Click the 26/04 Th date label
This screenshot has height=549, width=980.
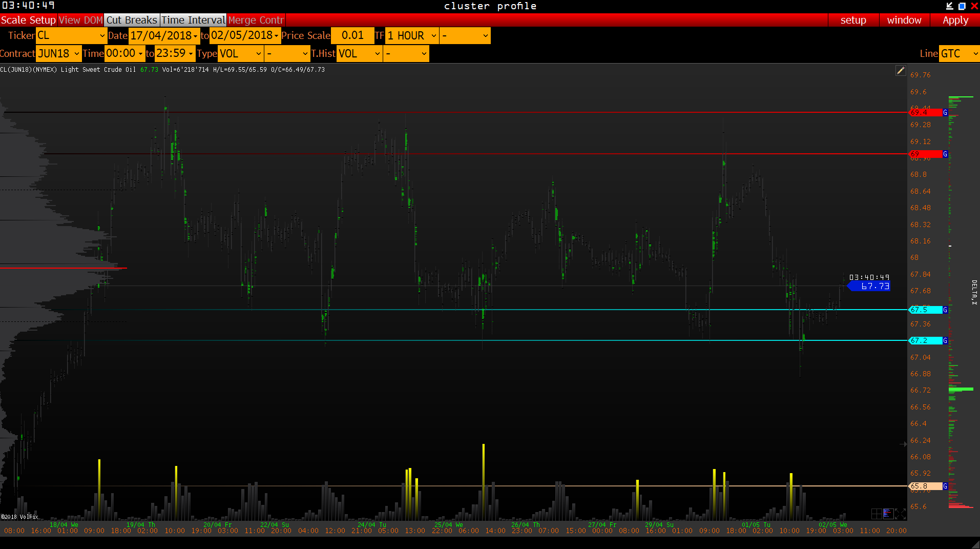(x=526, y=525)
